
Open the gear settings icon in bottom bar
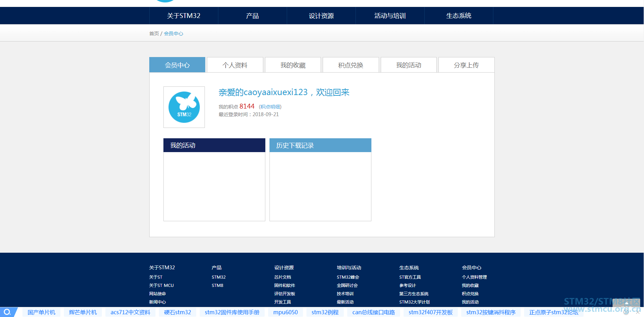click(626, 312)
